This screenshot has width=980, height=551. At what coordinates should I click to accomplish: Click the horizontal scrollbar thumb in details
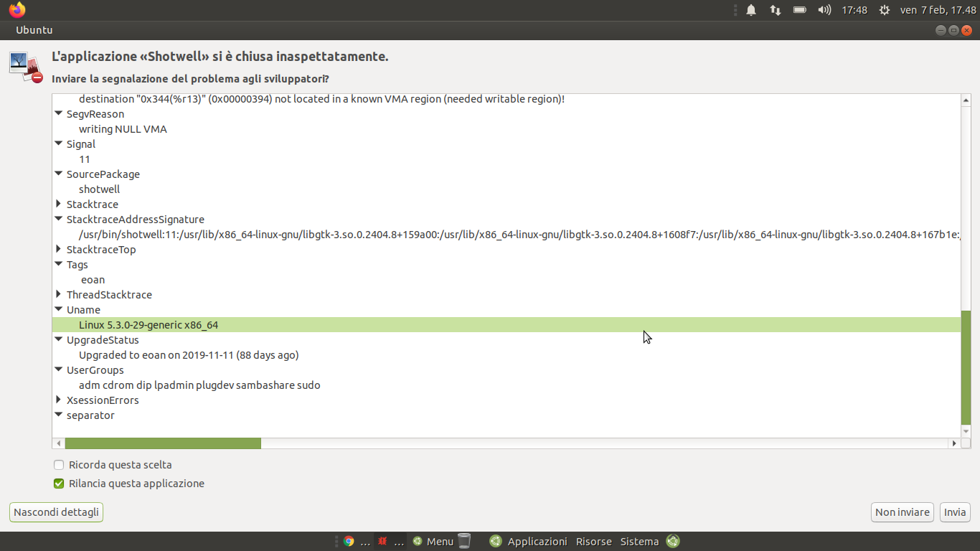pos(163,443)
